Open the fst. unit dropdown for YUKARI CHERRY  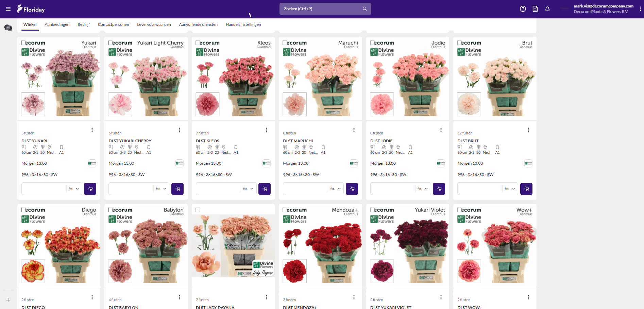[162, 189]
